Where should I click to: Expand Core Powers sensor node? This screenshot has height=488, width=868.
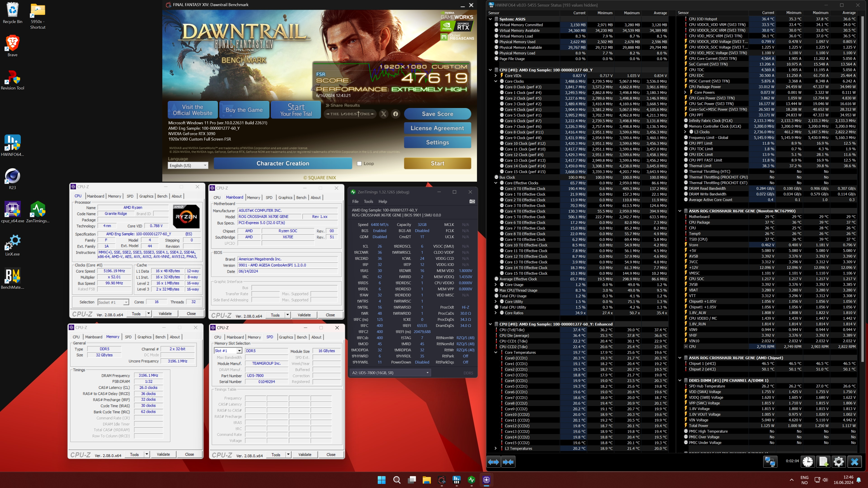685,92
